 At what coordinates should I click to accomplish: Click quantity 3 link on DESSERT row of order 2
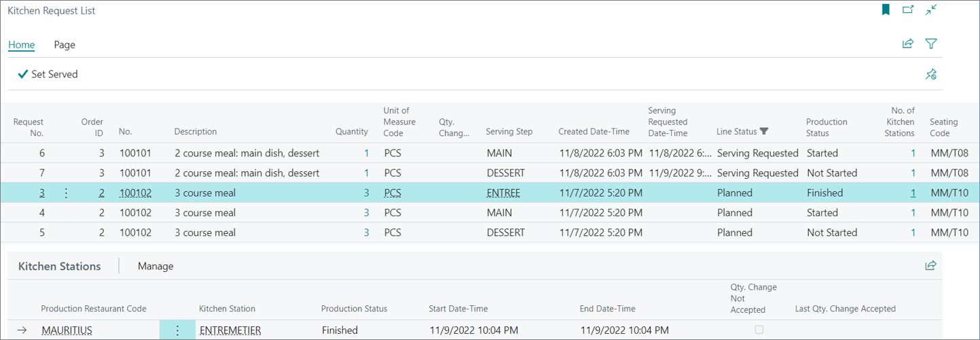[366, 233]
